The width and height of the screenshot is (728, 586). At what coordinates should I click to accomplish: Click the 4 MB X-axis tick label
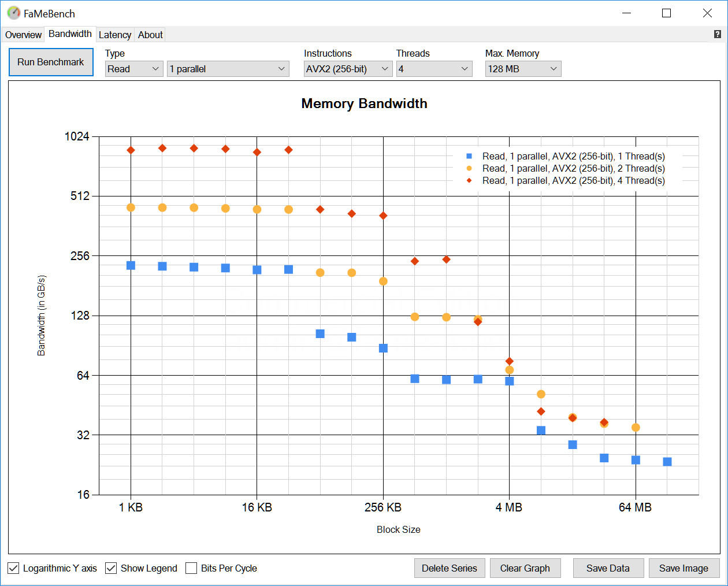tap(509, 507)
